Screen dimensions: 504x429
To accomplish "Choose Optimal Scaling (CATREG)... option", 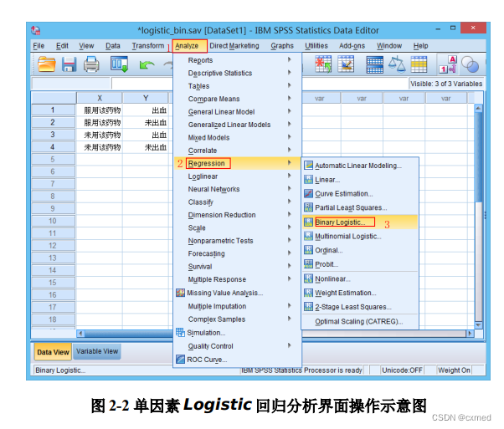I will (360, 321).
